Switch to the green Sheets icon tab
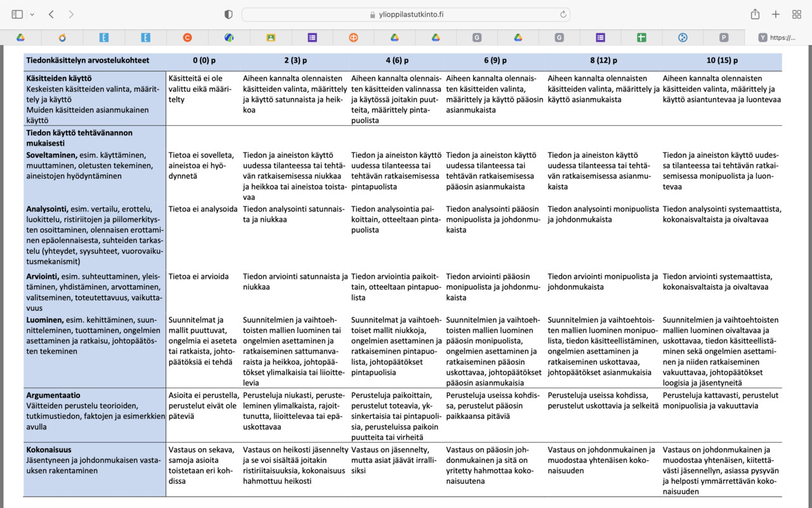This screenshot has width=812, height=508. tap(641, 37)
